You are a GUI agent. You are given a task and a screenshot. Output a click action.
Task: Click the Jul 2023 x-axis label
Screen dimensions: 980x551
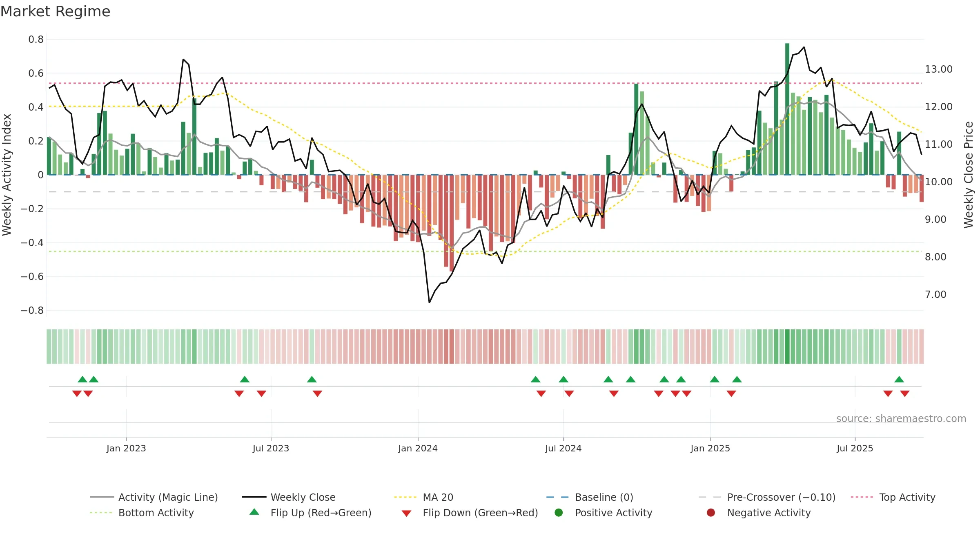271,448
